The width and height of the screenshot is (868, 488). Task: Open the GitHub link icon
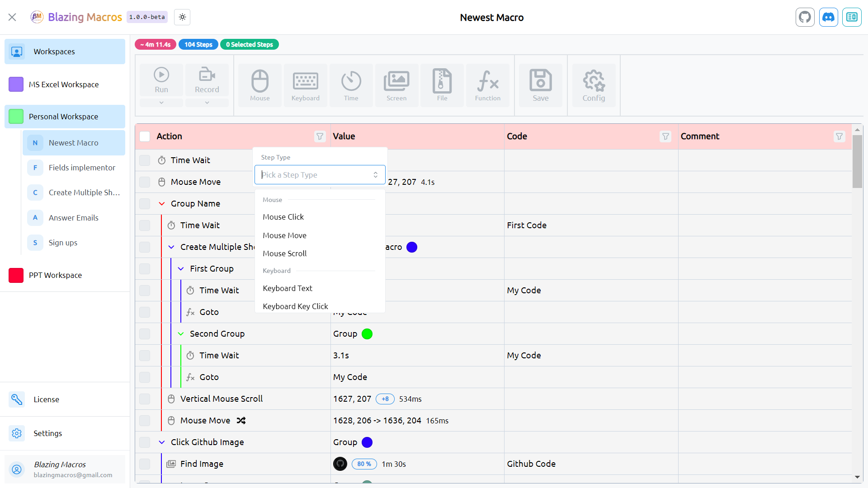point(805,17)
